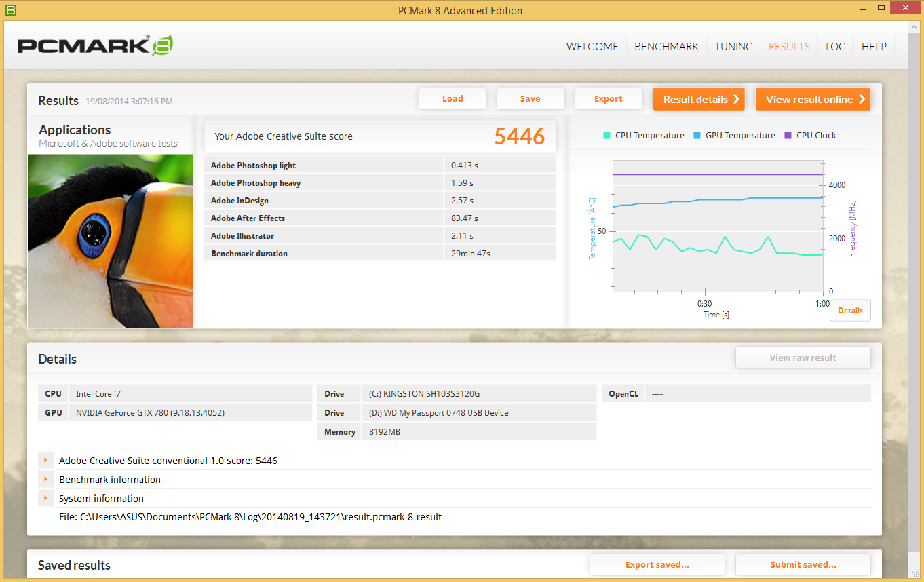This screenshot has width=924, height=582.
Task: Click the 5446 score value
Action: click(x=520, y=136)
